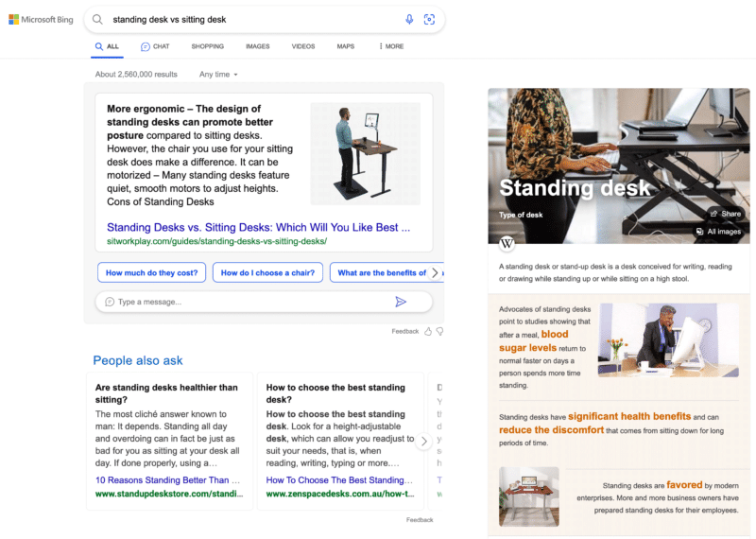Screen dimensions: 756x539
Task: Click the Microsoft Bing logo
Action: [x=41, y=19]
